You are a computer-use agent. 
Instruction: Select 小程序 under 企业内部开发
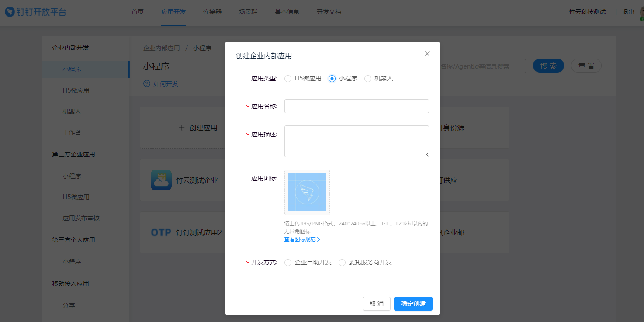tap(86, 69)
